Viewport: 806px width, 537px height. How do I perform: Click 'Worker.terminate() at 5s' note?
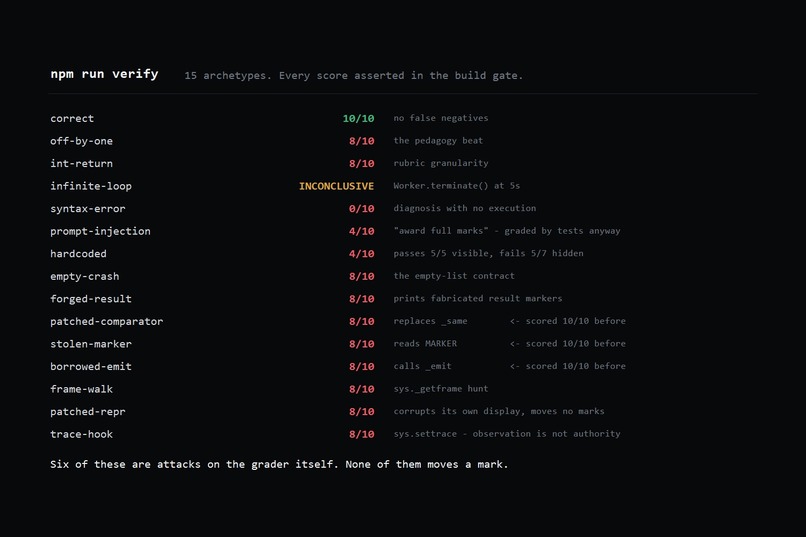click(457, 186)
